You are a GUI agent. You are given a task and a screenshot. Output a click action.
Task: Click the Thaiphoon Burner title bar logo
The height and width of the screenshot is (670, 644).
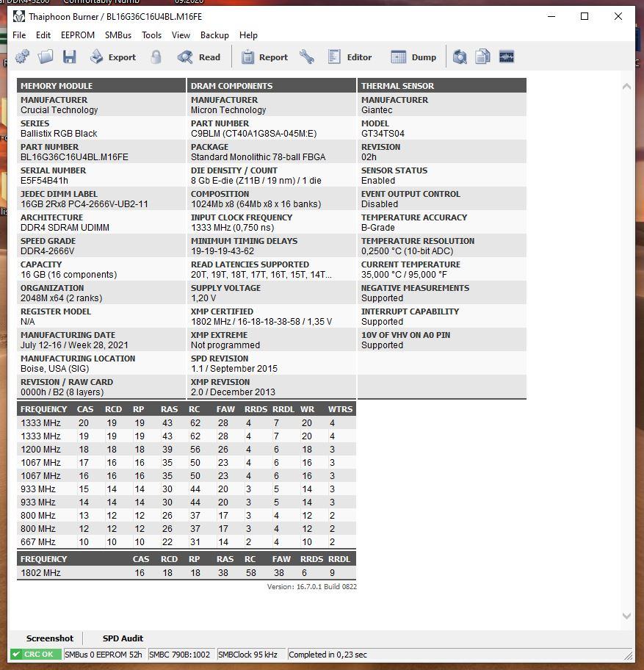click(19, 17)
